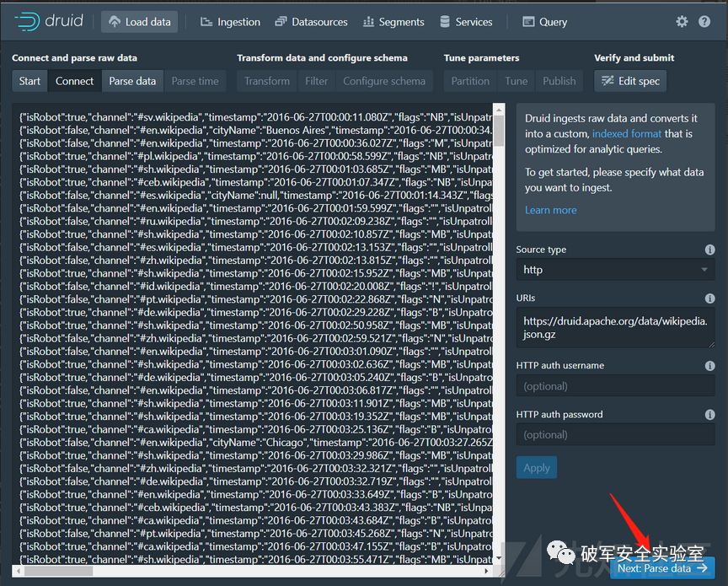Click the Chicago cityName raw data row
Screen dimensions: 728x586
pyautogui.click(x=256, y=443)
